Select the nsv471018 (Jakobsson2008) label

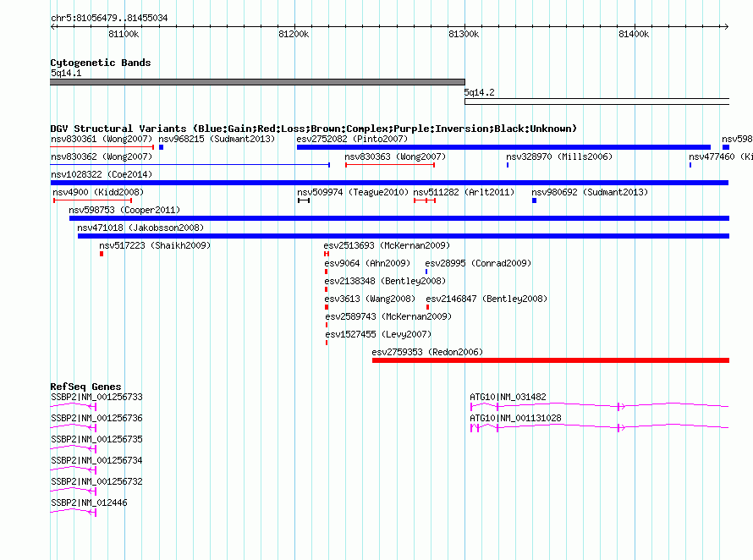[x=140, y=228]
